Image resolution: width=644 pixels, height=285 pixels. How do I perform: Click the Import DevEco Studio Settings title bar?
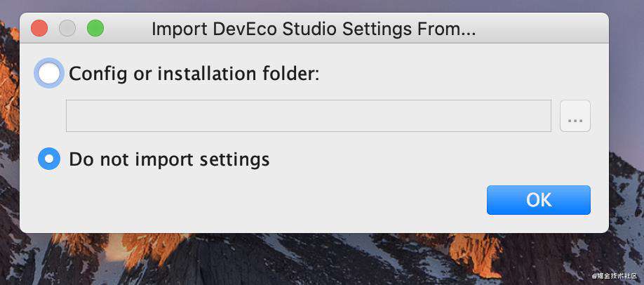(314, 29)
